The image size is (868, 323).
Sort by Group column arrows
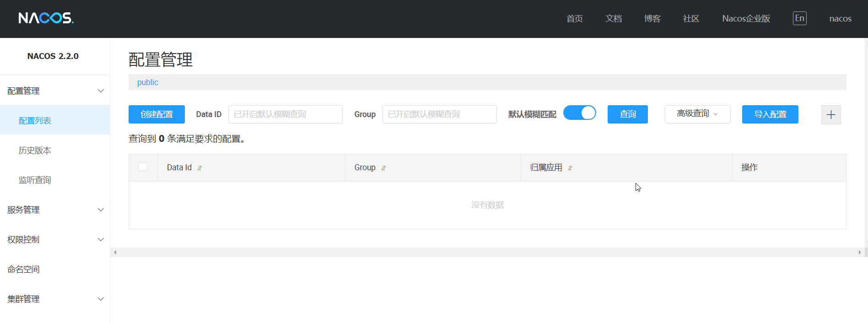(x=384, y=168)
